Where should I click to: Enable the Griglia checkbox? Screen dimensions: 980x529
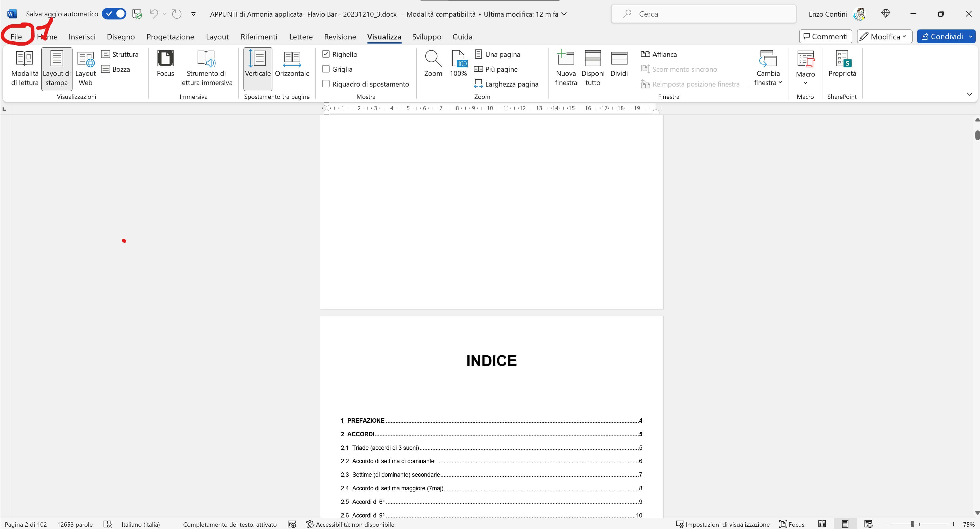(326, 69)
